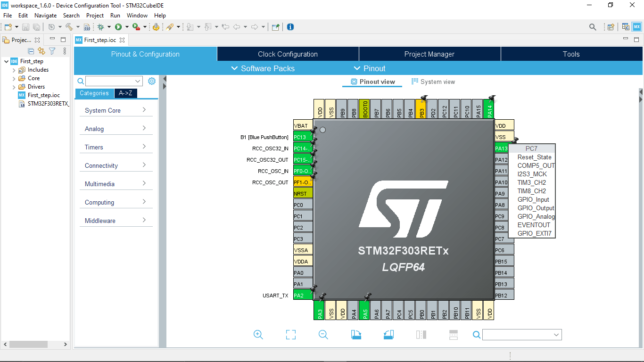The image size is (644, 362).
Task: Expand the Middleware category
Action: point(116,221)
